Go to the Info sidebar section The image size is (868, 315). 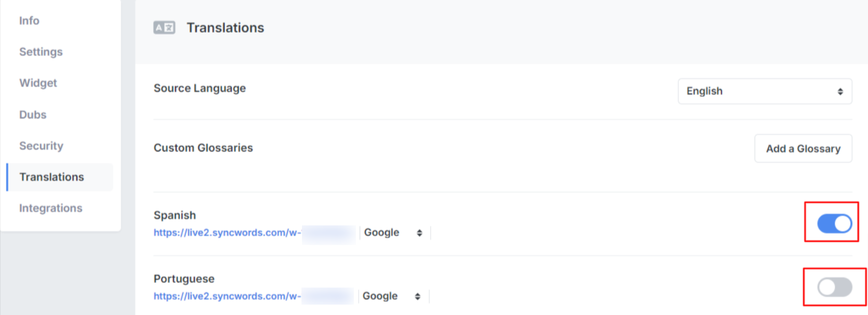[x=29, y=21]
